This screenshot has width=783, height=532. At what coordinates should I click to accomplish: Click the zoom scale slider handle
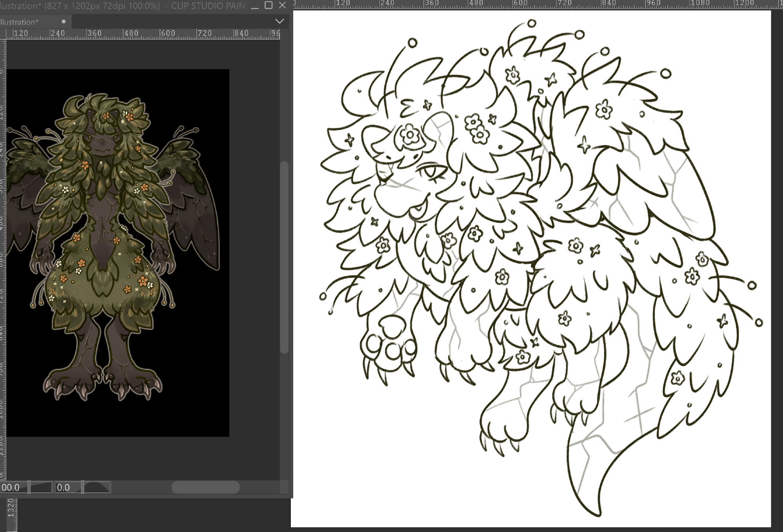(29, 487)
